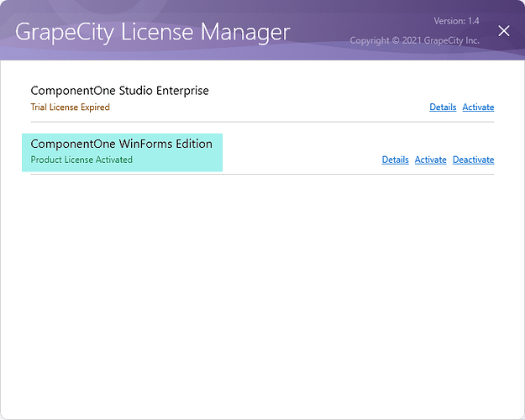525x420 pixels.
Task: Click the Trial License Expired status
Action: coord(70,108)
